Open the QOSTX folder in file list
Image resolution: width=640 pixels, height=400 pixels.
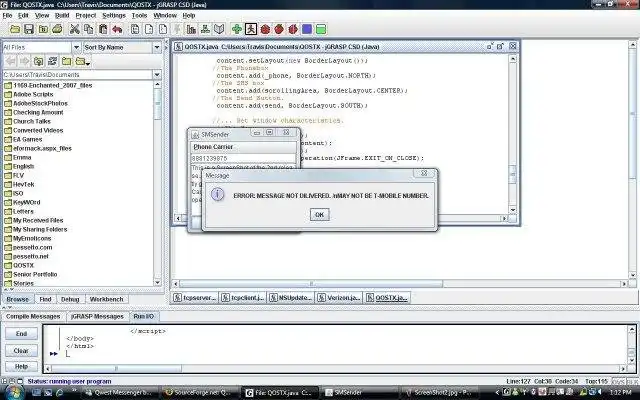tap(19, 265)
